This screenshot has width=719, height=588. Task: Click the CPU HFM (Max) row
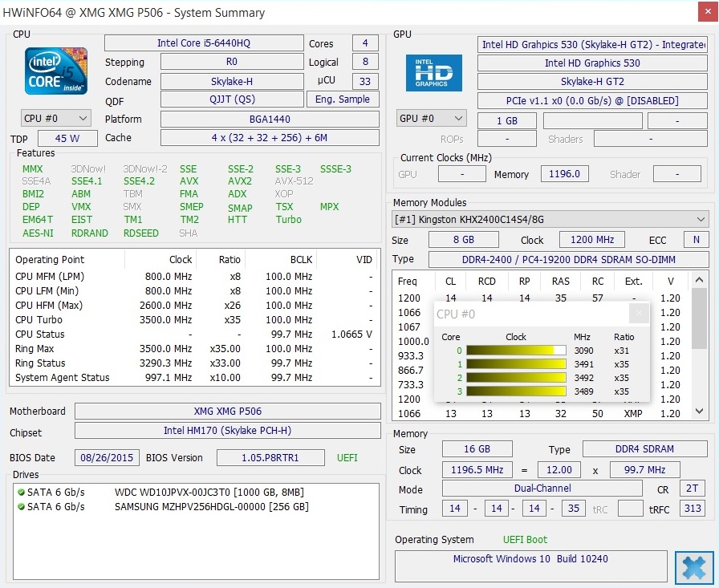pyautogui.click(x=195, y=305)
